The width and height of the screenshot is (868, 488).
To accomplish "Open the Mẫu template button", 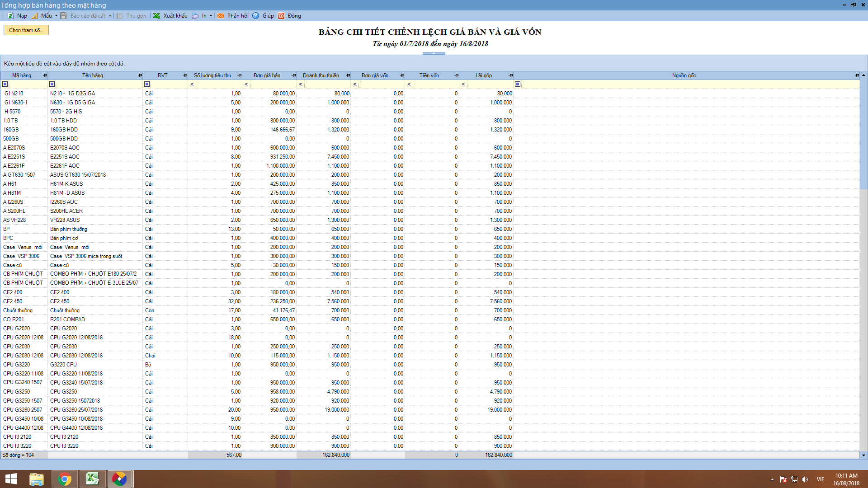I will [42, 16].
